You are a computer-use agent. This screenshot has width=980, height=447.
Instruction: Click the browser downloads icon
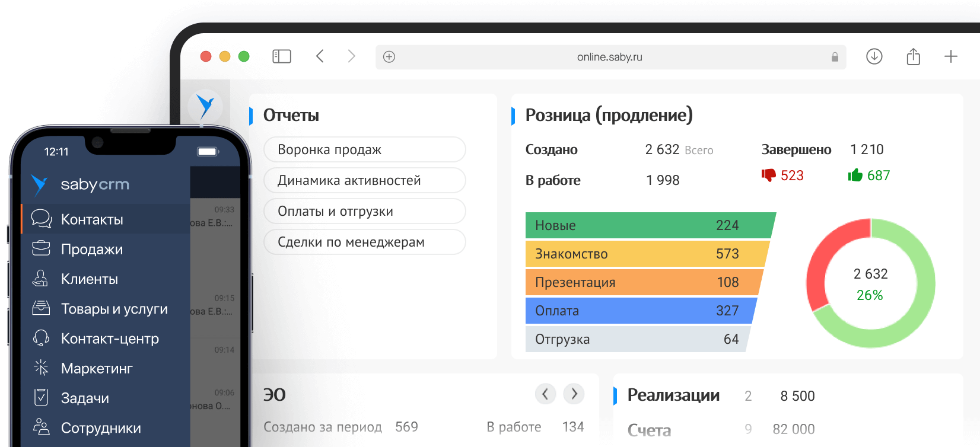tap(874, 56)
